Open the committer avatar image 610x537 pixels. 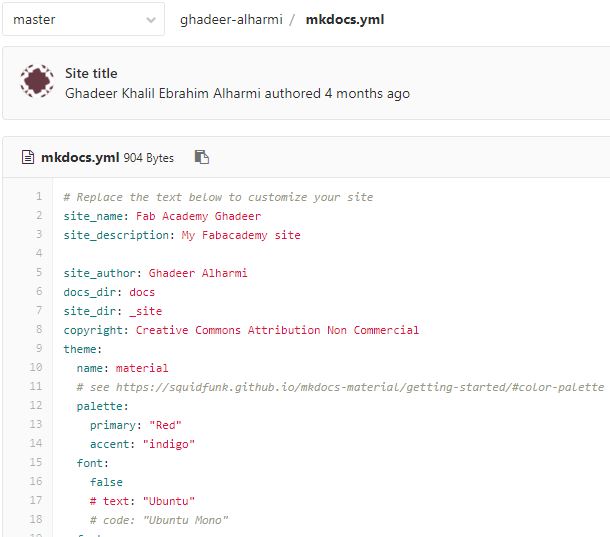(38, 83)
